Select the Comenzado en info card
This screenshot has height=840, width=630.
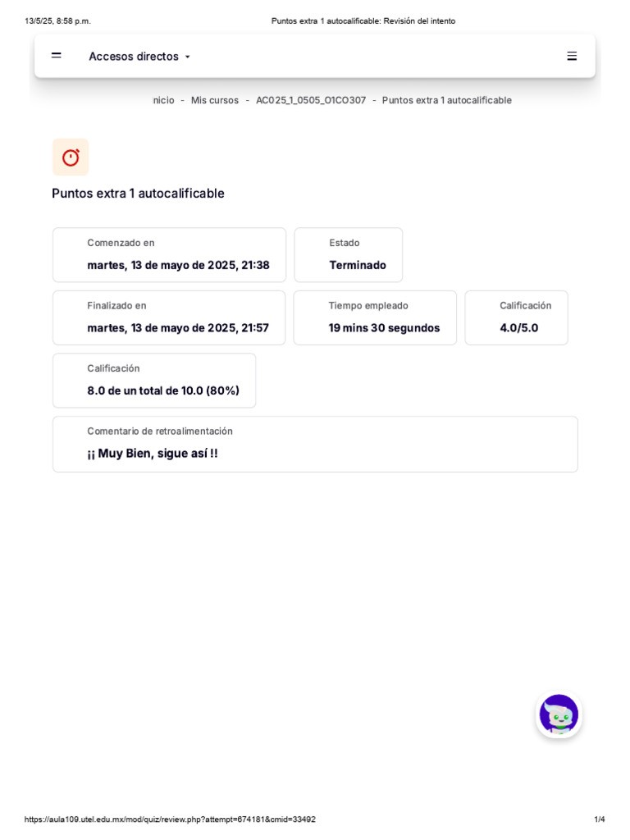[170, 255]
